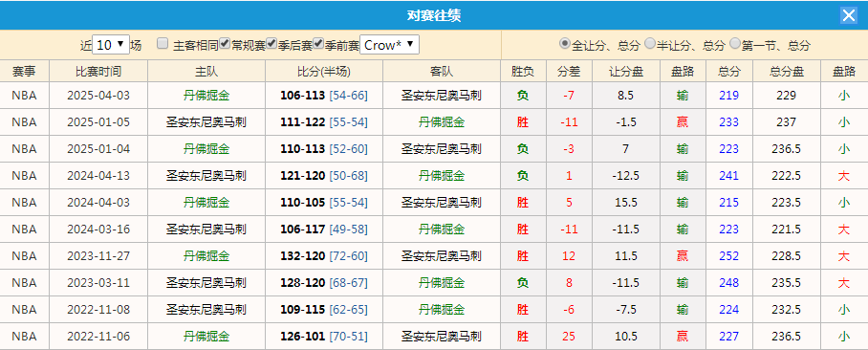
Task: Open 丹佛掘金 home team in 2025-04-03 row
Action: (206, 96)
